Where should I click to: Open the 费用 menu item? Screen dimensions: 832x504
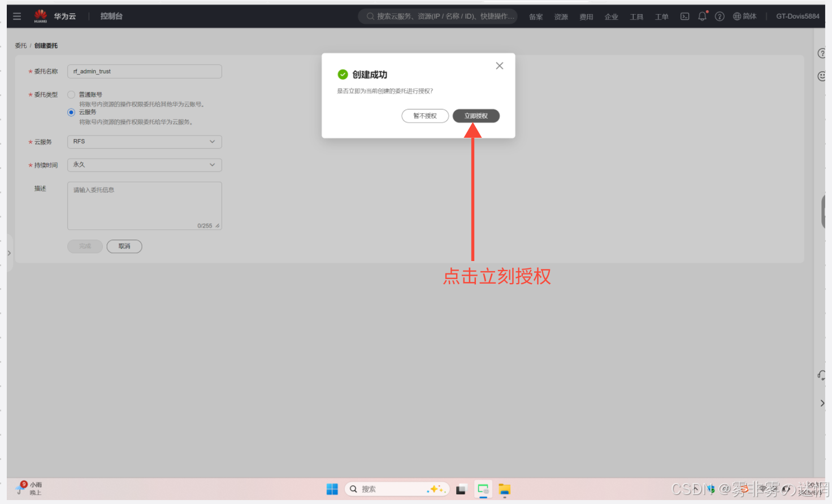click(x=586, y=17)
